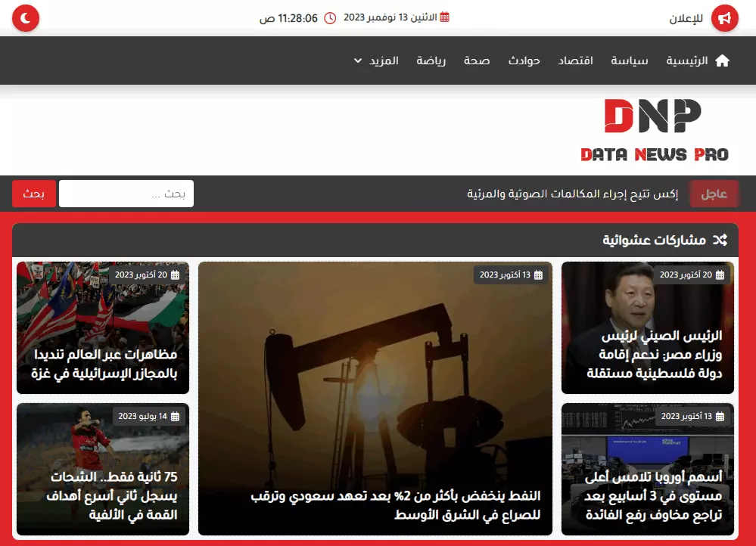Viewport: 756px width, 546px height.
Task: Click the megaphone advertising icon beside للإعلان
Action: (x=723, y=17)
